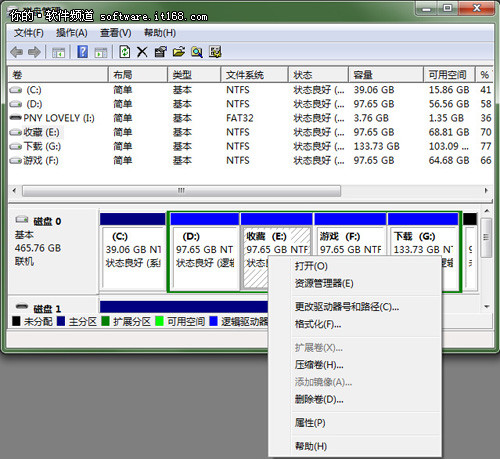This screenshot has width=500, height=459.
Task: Open the 查看(V) menu
Action: (116, 33)
